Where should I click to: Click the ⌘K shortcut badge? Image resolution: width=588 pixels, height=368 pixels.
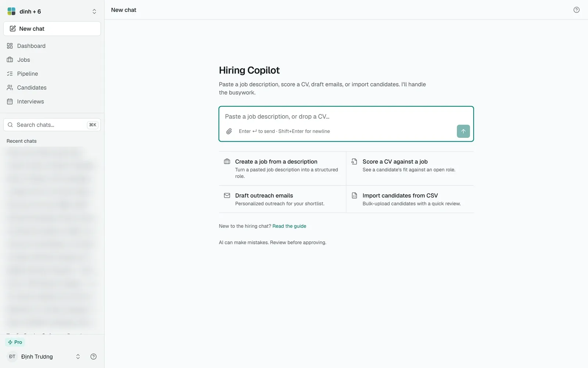point(93,125)
